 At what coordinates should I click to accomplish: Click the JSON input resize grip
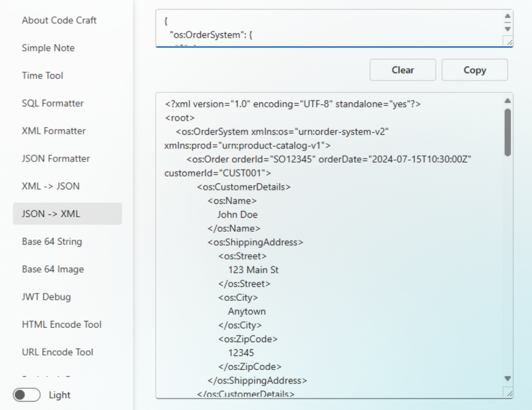coord(509,42)
